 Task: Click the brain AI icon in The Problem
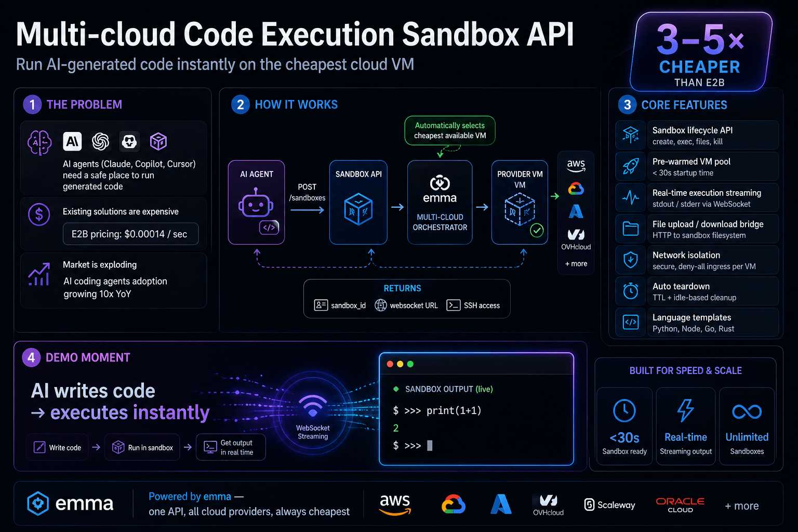tap(39, 142)
